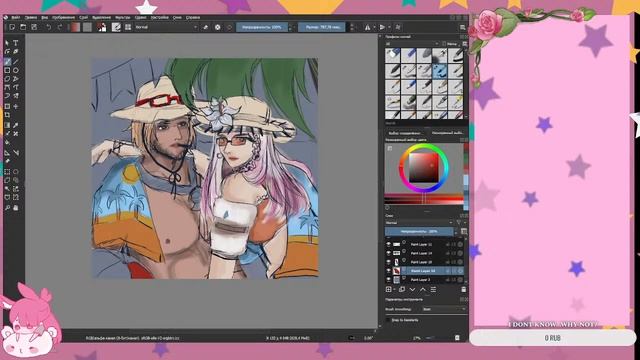Select the Zoom magnifier tool
Screen dimensions: 640x360
pyautogui.click(x=7, y=208)
